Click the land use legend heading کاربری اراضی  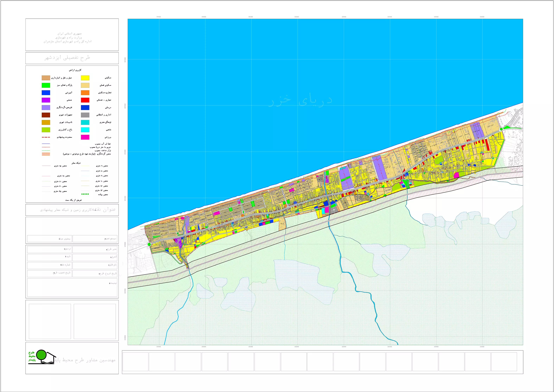[x=75, y=70]
